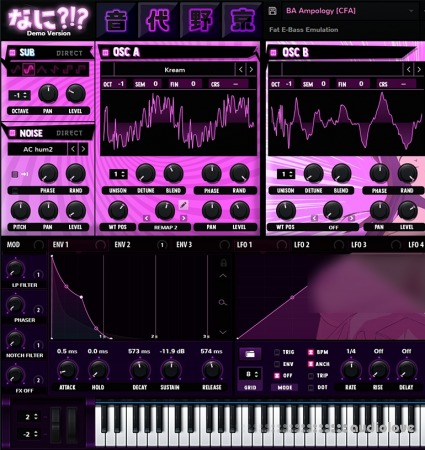Adjust the OSC A WT POS knob
This screenshot has width=425, height=450.
[x=118, y=210]
